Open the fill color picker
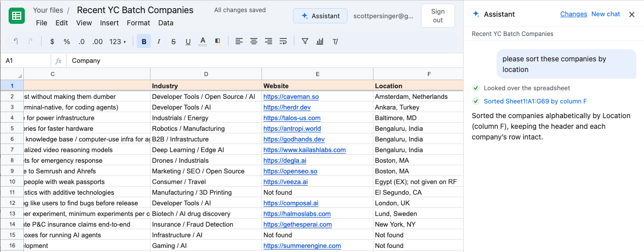The image size is (644, 252). (217, 42)
